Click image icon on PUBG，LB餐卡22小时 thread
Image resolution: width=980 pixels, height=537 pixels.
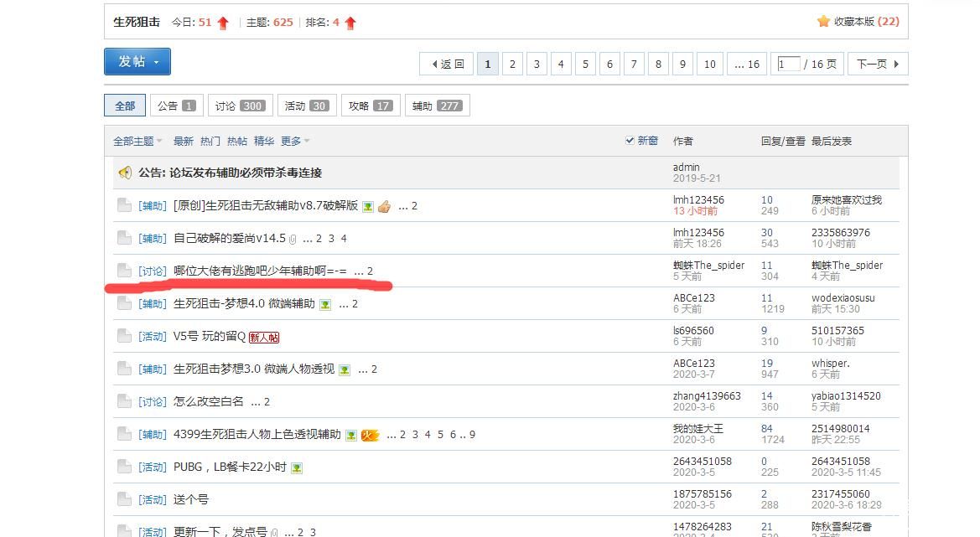(x=297, y=467)
